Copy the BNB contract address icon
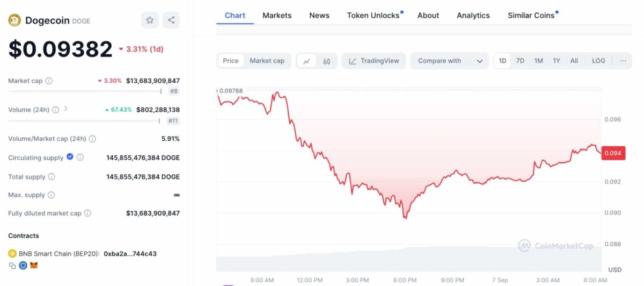Image resolution: width=644 pixels, height=286 pixels. pos(12,266)
